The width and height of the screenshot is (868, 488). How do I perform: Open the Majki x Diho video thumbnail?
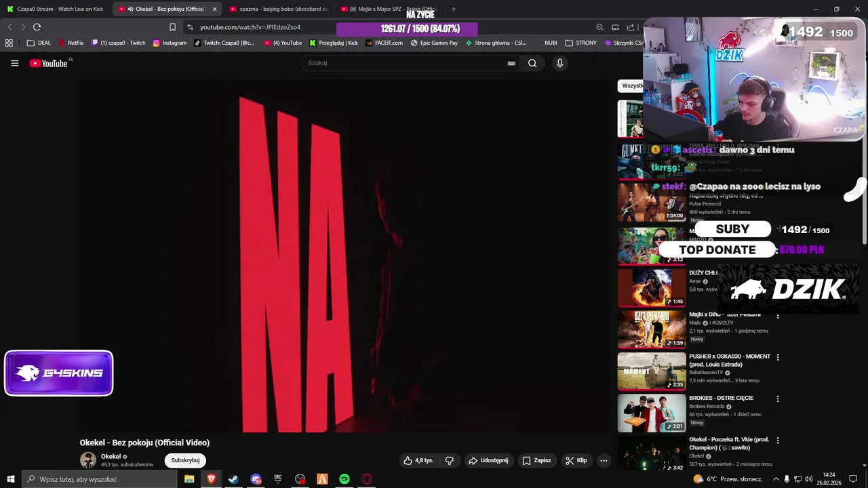(652, 329)
